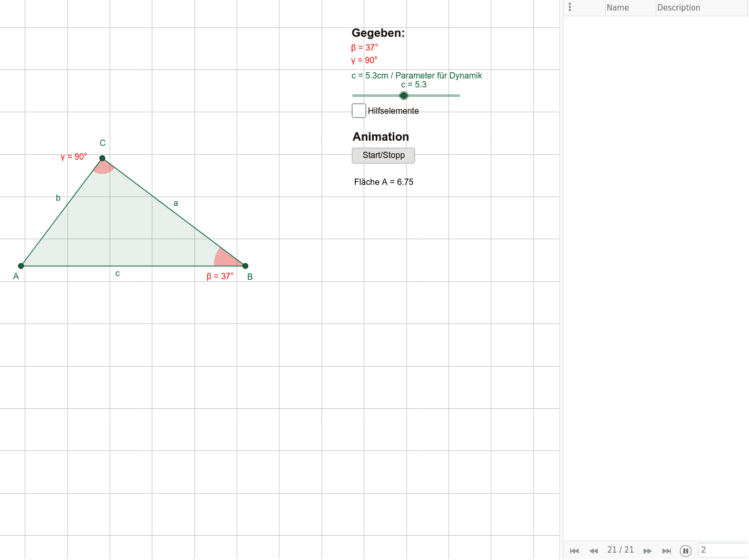Click the Fläche A = 6.75 text

pyautogui.click(x=384, y=182)
